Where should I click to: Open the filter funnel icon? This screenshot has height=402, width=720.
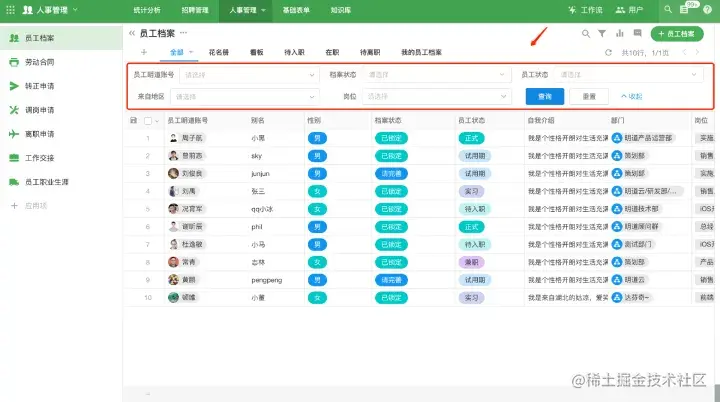coord(602,34)
